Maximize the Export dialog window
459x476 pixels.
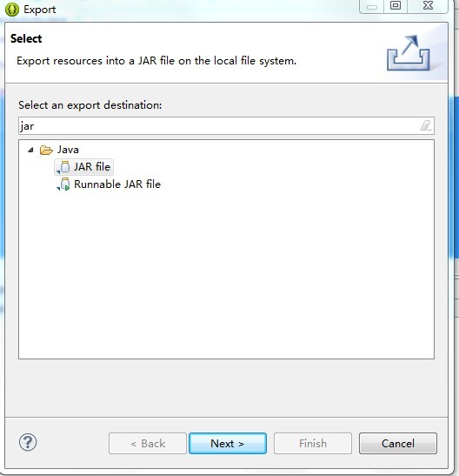[396, 5]
